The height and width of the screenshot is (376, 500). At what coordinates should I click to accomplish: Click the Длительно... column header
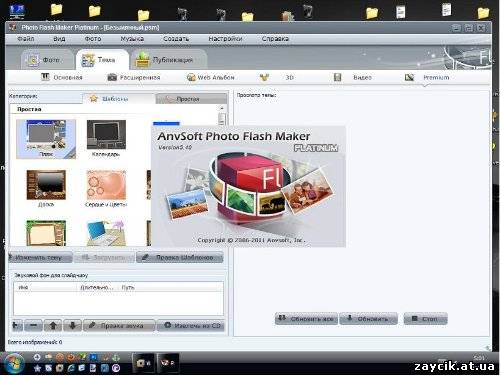tap(97, 287)
